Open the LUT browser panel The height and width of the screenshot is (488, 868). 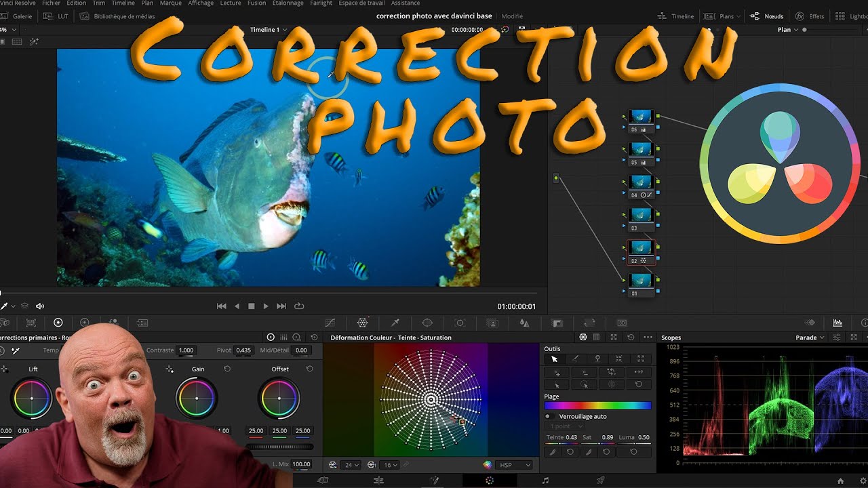57,16
